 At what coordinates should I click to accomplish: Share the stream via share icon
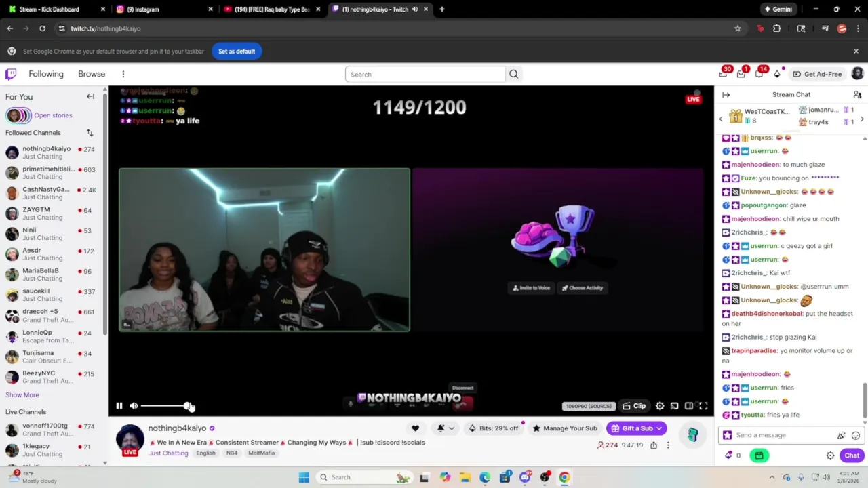tap(654, 445)
